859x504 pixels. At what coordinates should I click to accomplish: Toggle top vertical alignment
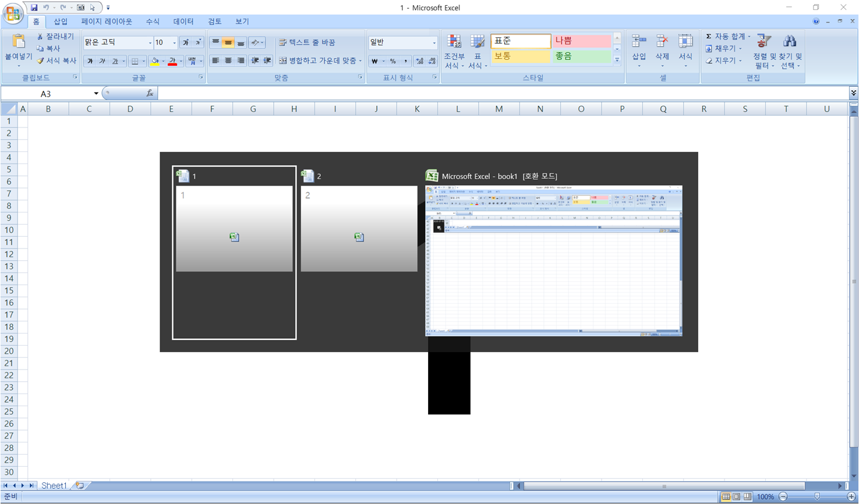[x=215, y=42]
